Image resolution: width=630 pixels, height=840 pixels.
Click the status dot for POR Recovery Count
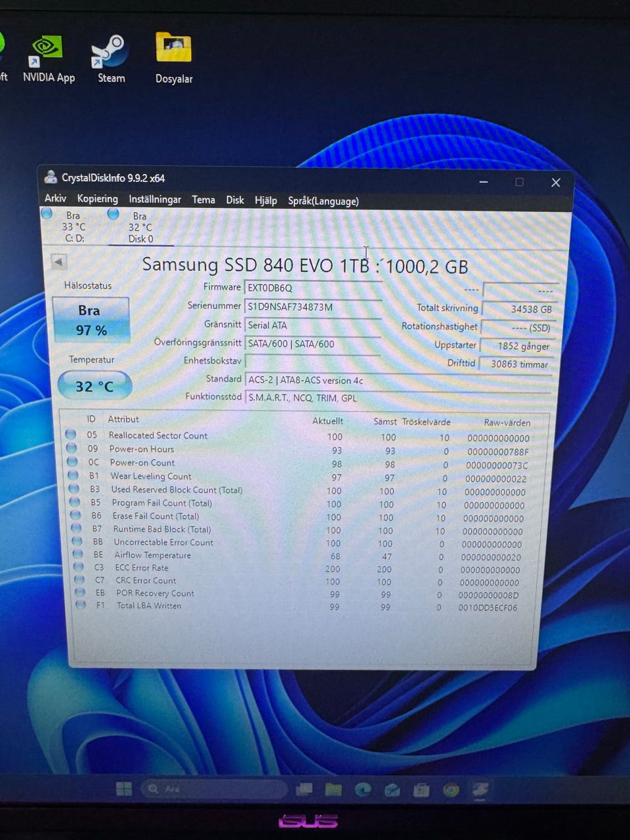(80, 592)
